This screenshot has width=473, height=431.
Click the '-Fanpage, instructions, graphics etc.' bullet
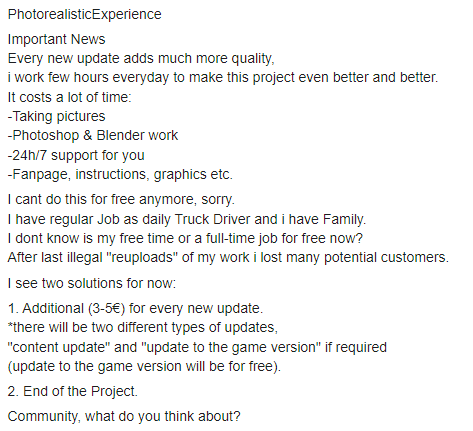click(120, 174)
